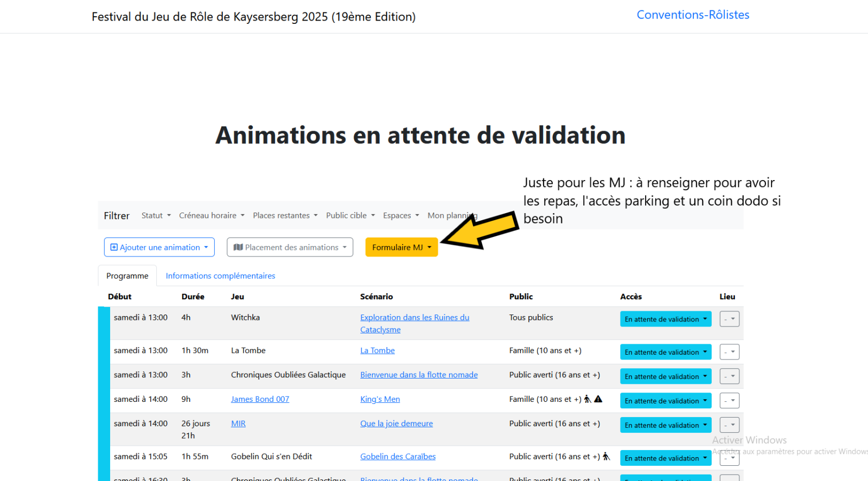Open the Formulaire MJ dropdown
The height and width of the screenshot is (481, 868).
coord(401,247)
